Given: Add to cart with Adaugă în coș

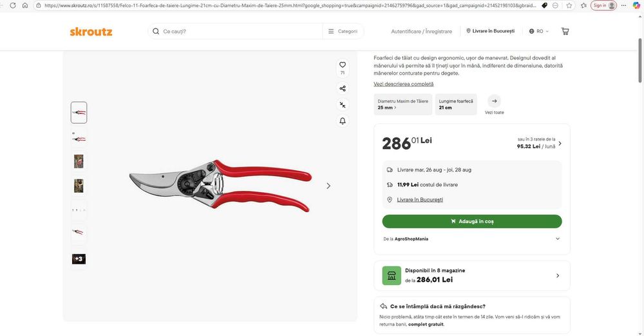Looking at the screenshot, I should (x=472, y=221).
